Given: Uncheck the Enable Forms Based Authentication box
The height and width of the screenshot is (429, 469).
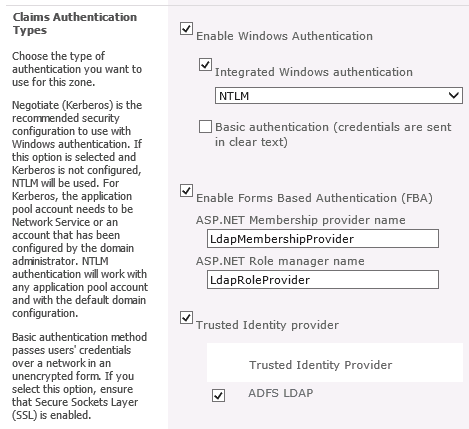Looking at the screenshot, I should 186,191.
